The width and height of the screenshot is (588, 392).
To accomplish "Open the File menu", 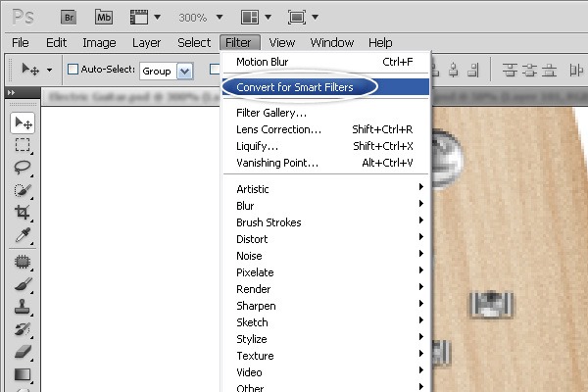I will 21,43.
